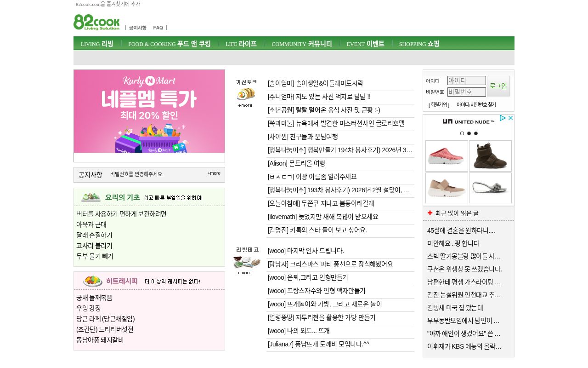Viewport: 588px width, 368px height.
Task: Expand 리빙데코 posts with +more
Action: coord(245,273)
